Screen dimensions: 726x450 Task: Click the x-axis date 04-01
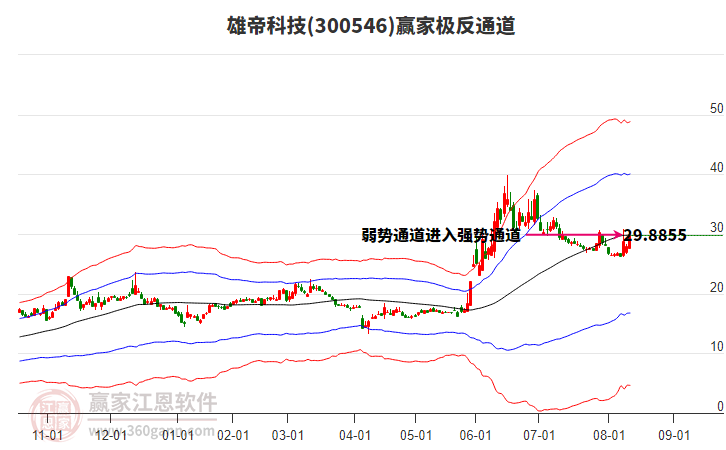[x=355, y=436]
